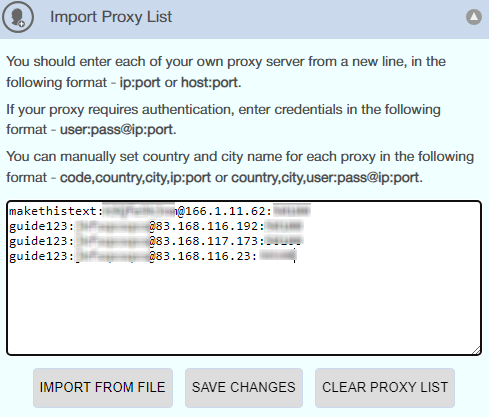Collapse the Import Proxy List panel

coord(474,17)
